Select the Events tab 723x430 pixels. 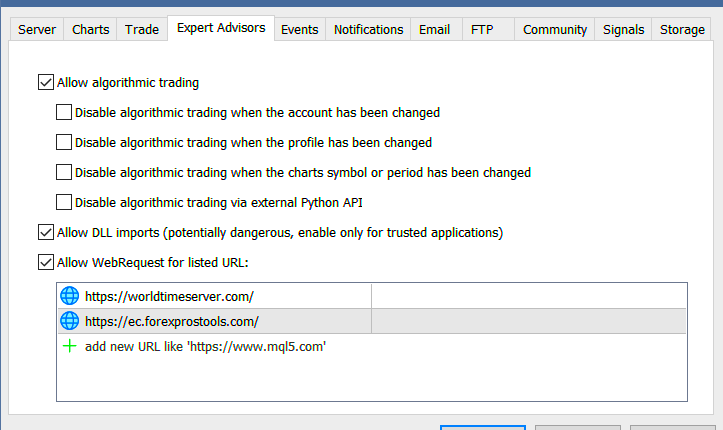(300, 29)
